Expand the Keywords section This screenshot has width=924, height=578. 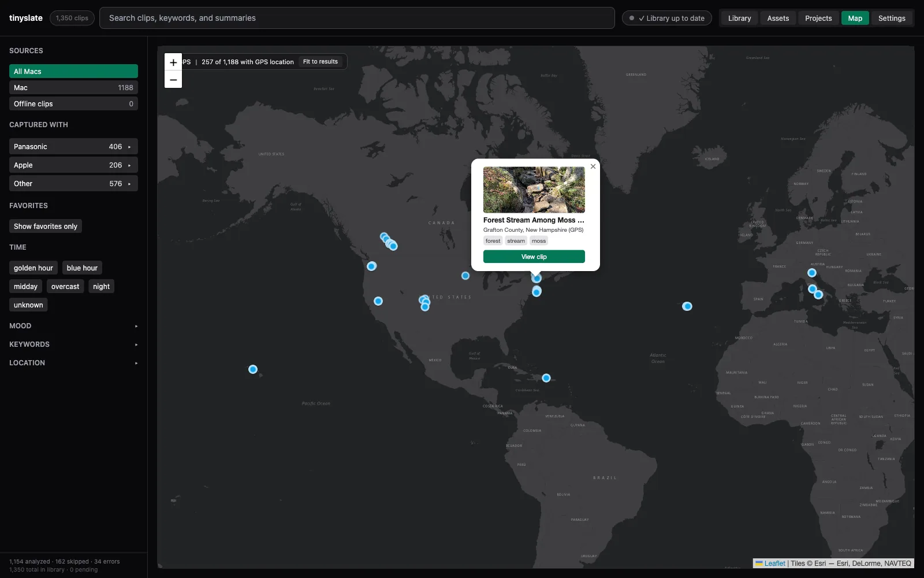[73, 344]
